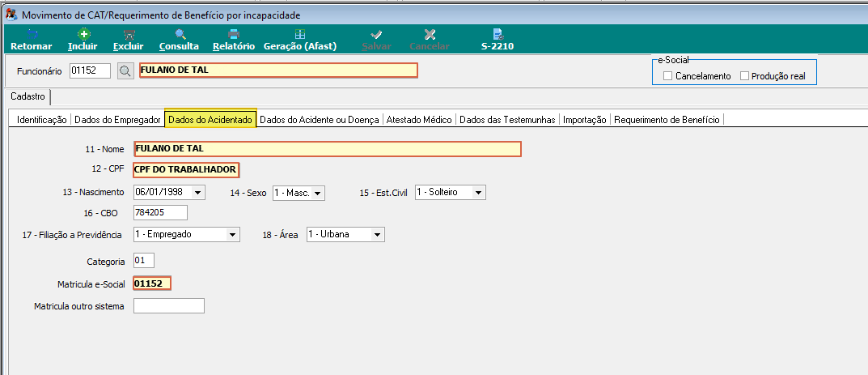Open the Sexo dropdown
868x375 pixels.
pyautogui.click(x=318, y=193)
